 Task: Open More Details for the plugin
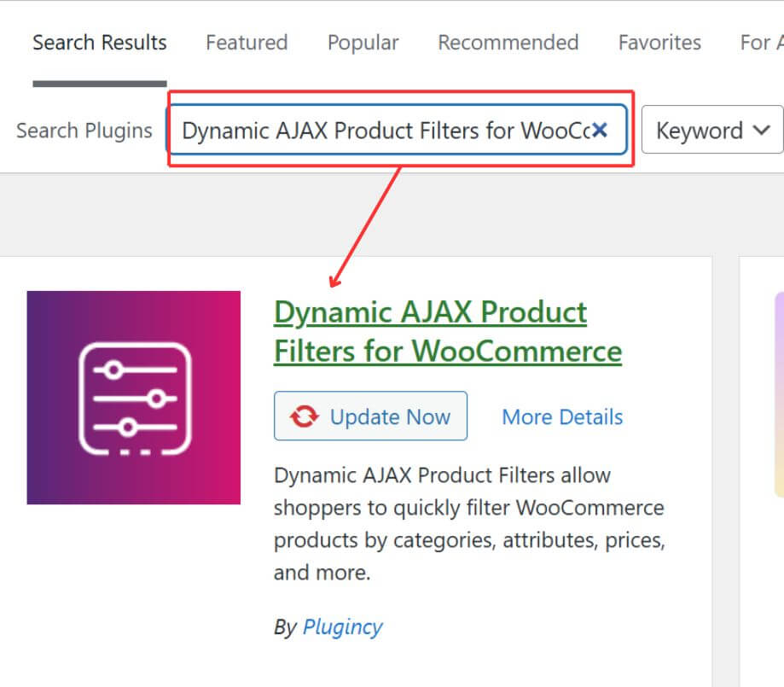point(561,416)
